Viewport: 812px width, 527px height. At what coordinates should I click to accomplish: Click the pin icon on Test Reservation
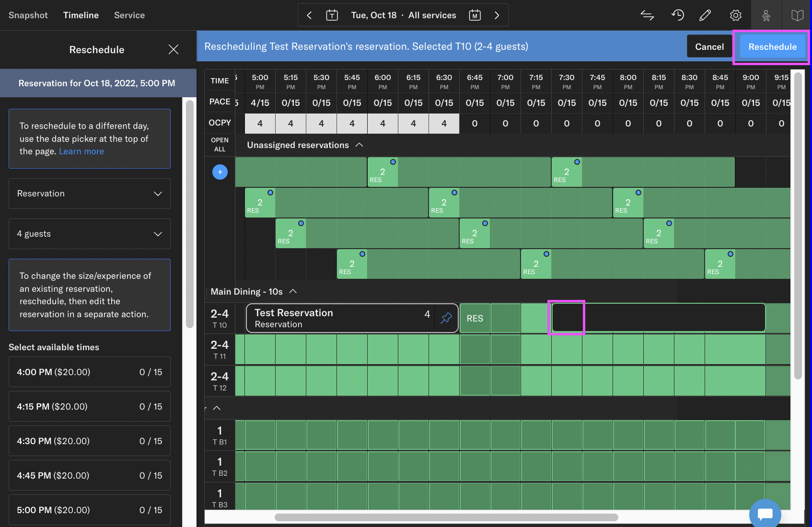pos(446,318)
